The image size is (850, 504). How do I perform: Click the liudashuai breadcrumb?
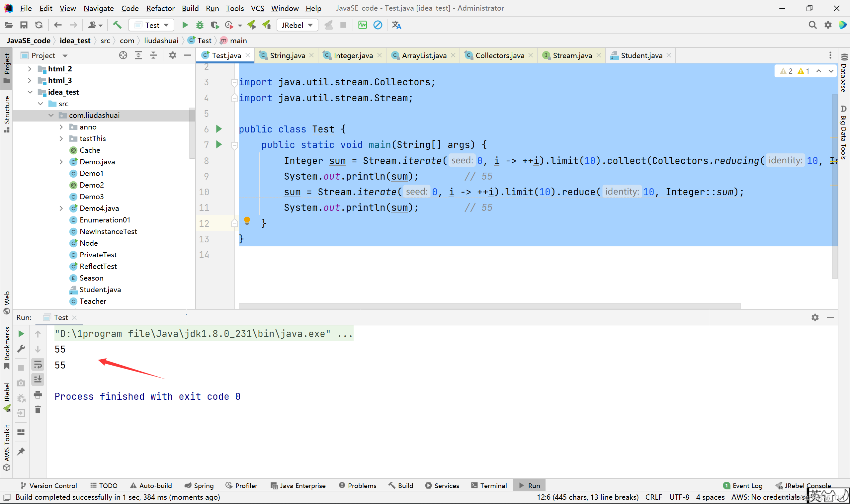[x=161, y=41]
